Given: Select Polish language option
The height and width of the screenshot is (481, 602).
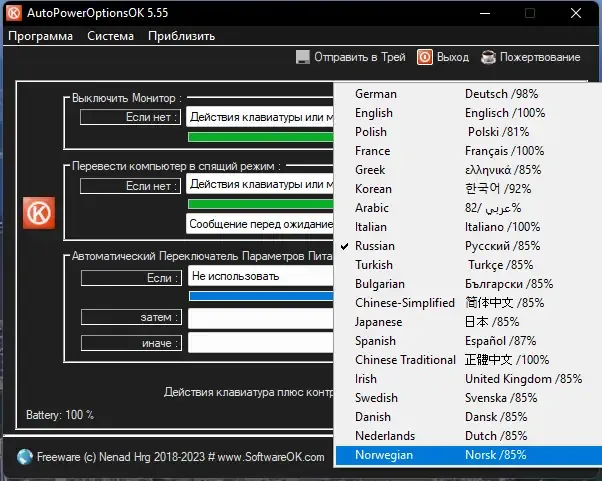Looking at the screenshot, I should coord(469,132).
